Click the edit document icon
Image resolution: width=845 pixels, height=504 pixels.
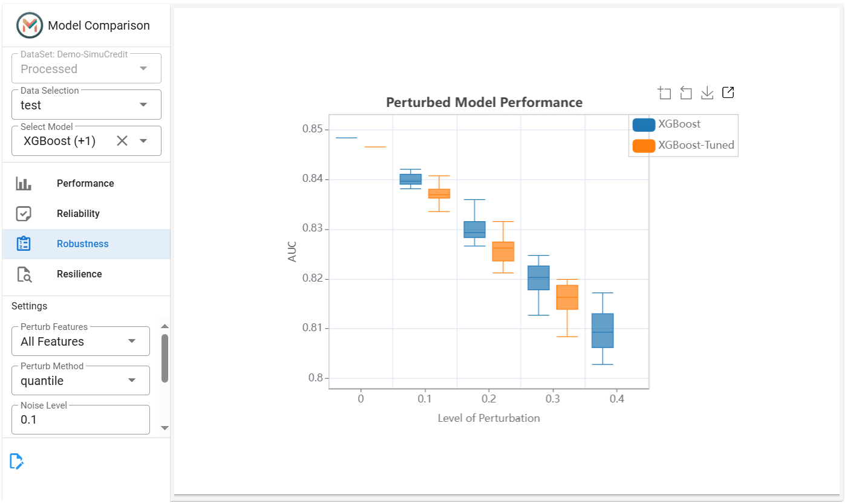(17, 462)
